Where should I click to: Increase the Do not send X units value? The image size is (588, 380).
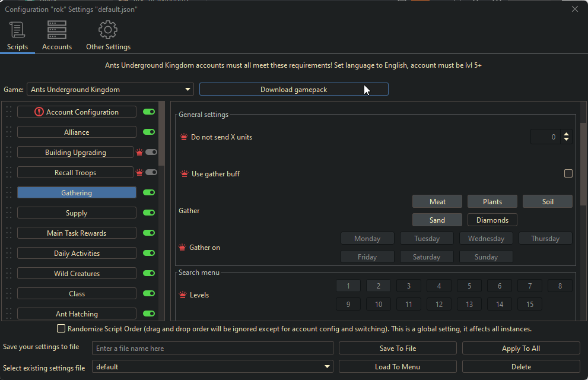click(566, 134)
